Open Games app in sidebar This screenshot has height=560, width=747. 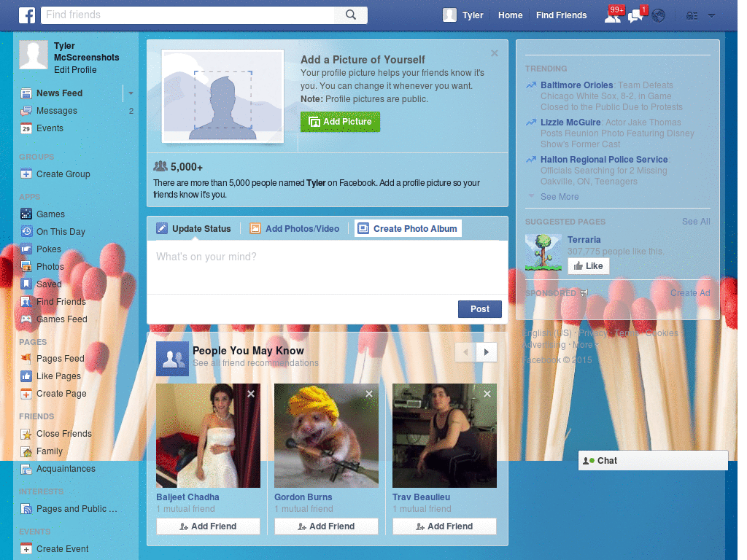[x=50, y=214]
